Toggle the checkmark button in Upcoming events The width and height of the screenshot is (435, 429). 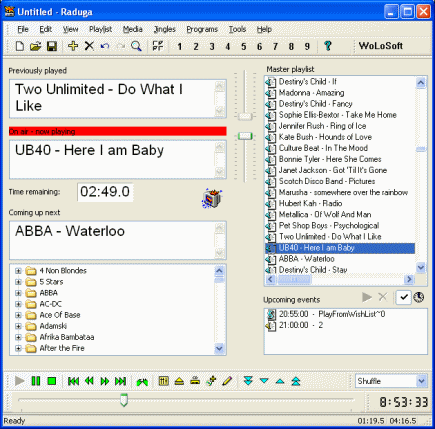pyautogui.click(x=404, y=297)
